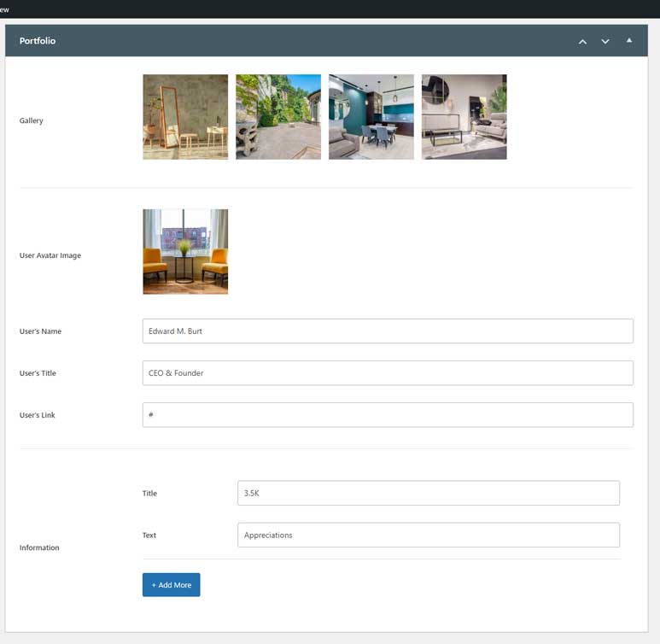
Task: Move the Portfolio panel down
Action: coord(605,41)
